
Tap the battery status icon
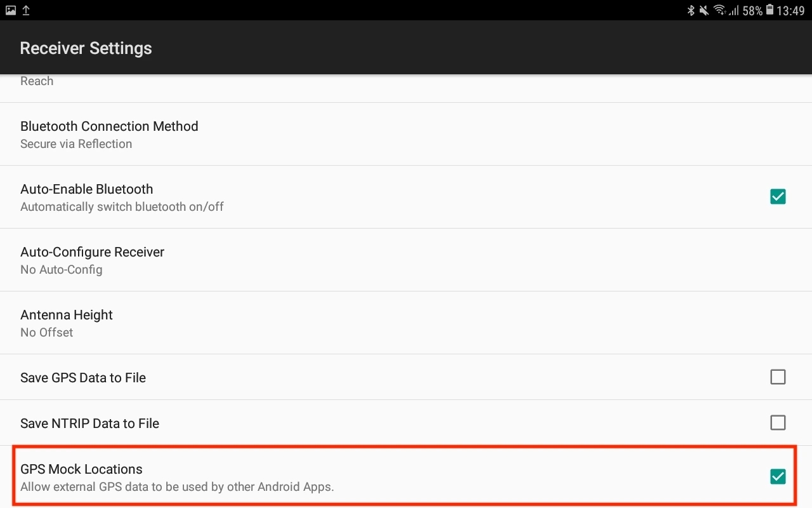769,10
